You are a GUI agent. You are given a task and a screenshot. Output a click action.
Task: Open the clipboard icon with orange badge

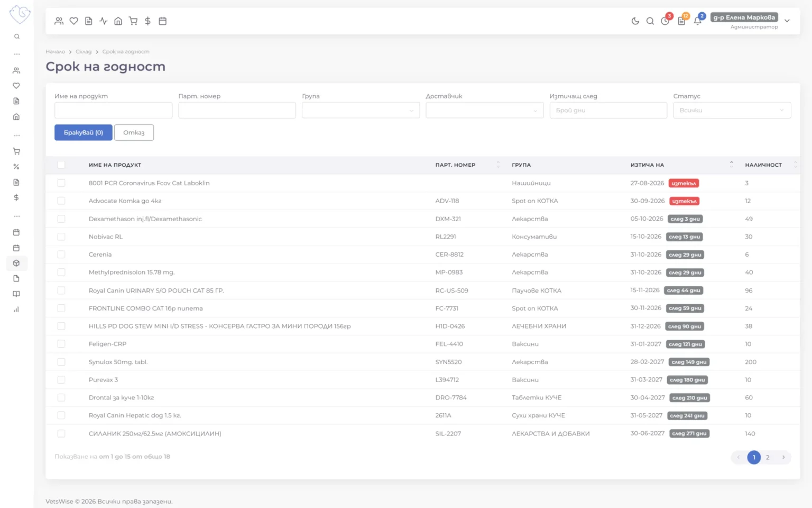click(x=681, y=21)
